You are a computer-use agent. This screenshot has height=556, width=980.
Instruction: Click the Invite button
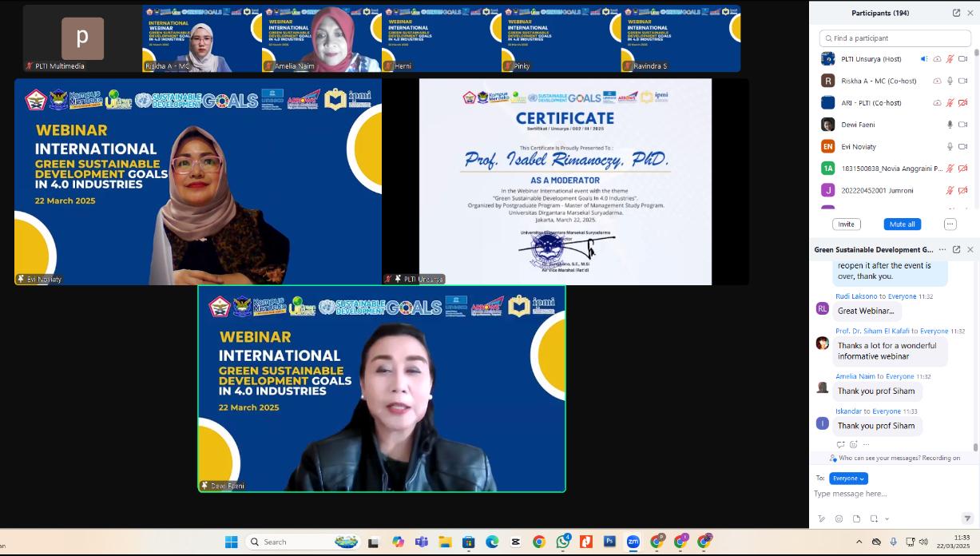(846, 224)
